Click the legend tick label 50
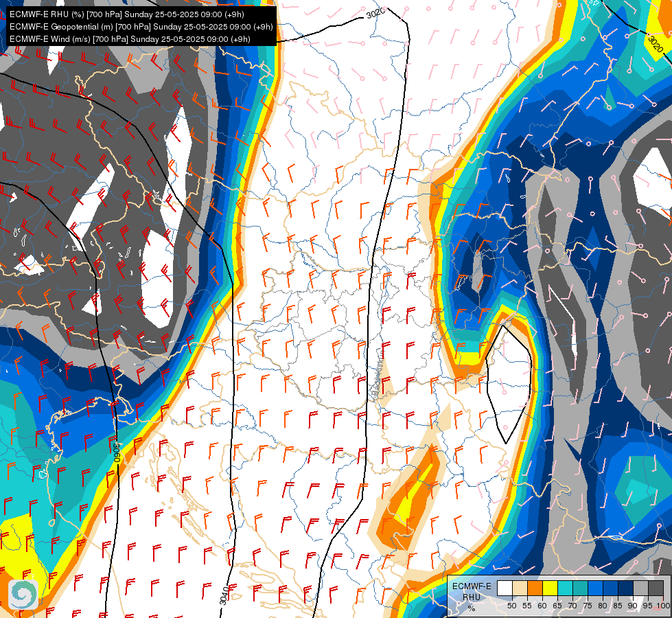This screenshot has width=672, height=618. click(x=511, y=606)
